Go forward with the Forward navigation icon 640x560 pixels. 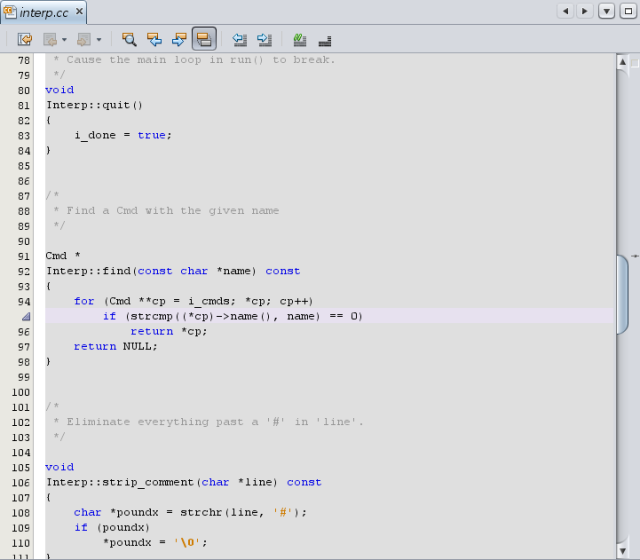[84, 40]
